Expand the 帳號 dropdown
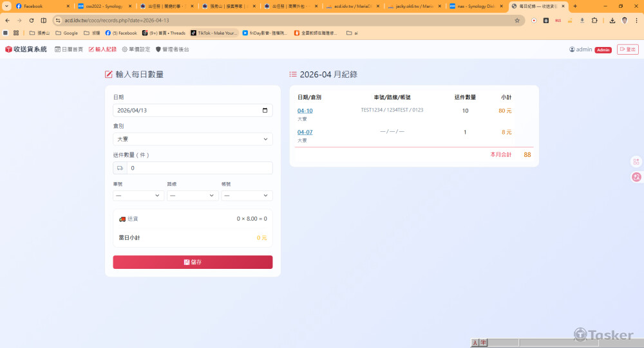Image resolution: width=644 pixels, height=348 pixels. pyautogui.click(x=247, y=196)
